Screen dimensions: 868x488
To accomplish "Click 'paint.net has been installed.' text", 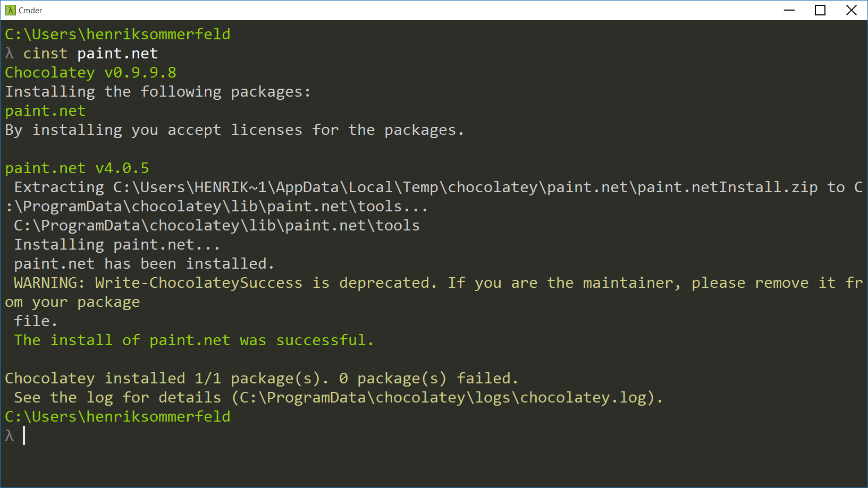I will (144, 264).
